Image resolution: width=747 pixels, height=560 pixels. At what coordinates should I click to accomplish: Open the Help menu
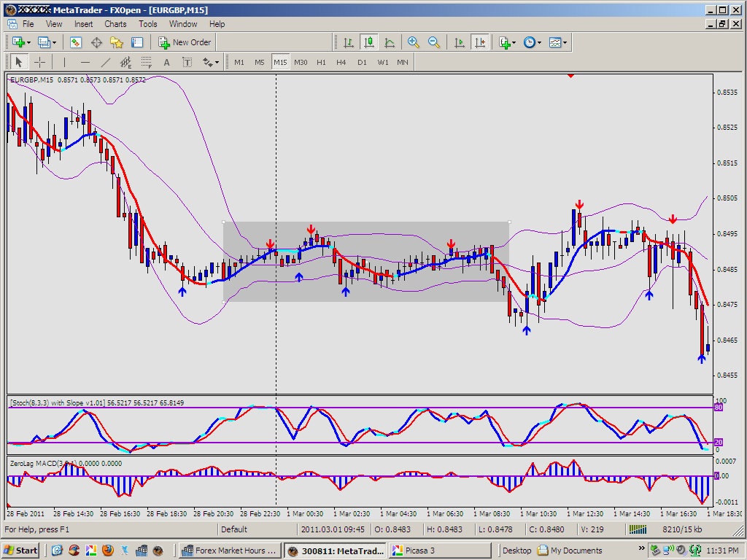(x=217, y=24)
